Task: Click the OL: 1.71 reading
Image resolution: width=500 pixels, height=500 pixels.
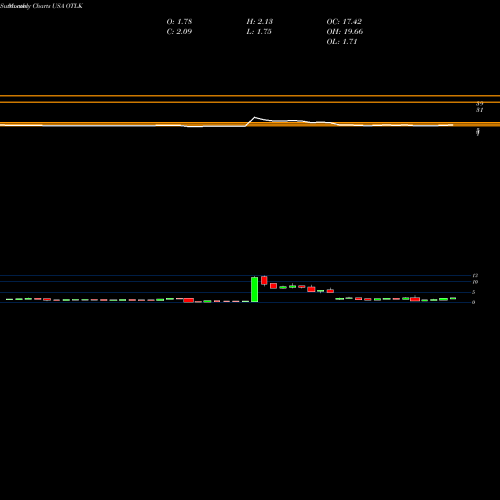Action: (x=342, y=41)
